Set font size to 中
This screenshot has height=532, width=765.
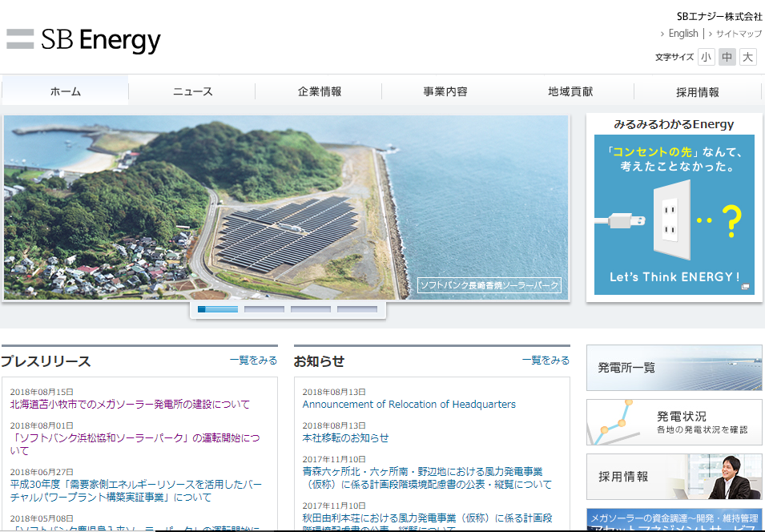pyautogui.click(x=727, y=57)
